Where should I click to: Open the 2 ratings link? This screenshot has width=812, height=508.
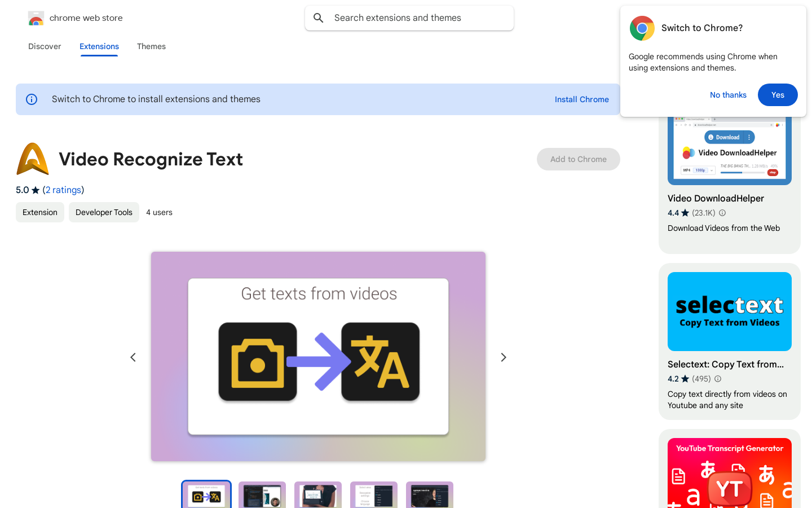coord(64,190)
